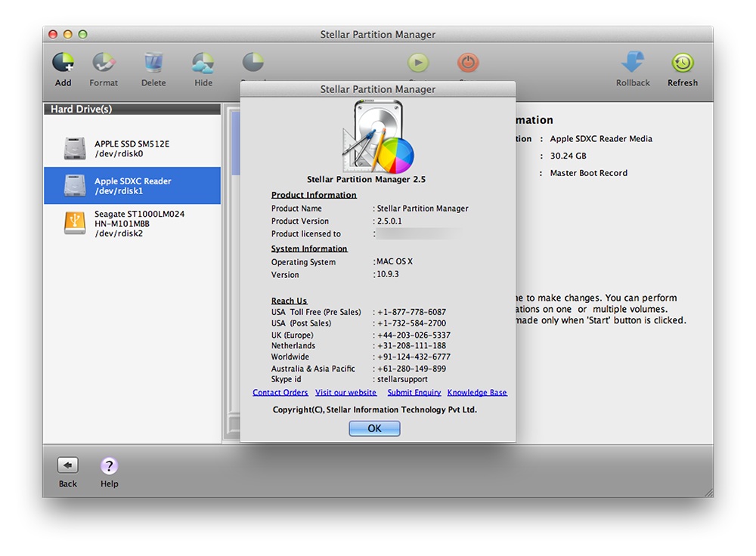Click the Product Information heading
This screenshot has width=756, height=556.
tap(314, 195)
